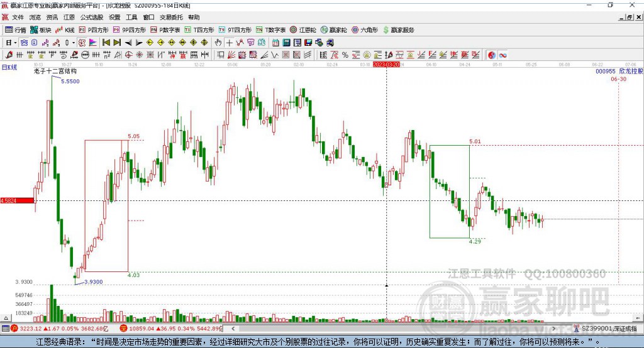Click the horizontal scrollbar right arrow
The height and width of the screenshot is (348, 644).
(554, 329)
